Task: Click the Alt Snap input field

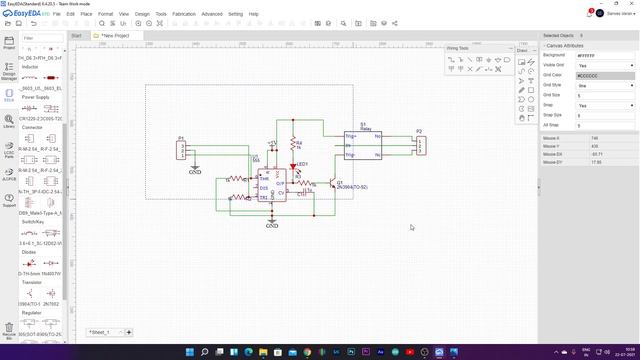Action: coord(605,126)
